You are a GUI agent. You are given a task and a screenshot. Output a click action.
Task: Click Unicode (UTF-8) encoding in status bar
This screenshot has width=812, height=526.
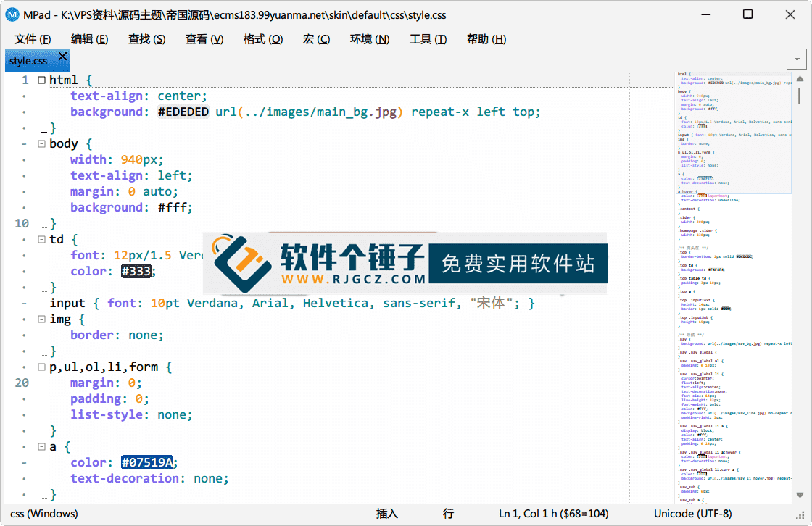[x=692, y=514]
